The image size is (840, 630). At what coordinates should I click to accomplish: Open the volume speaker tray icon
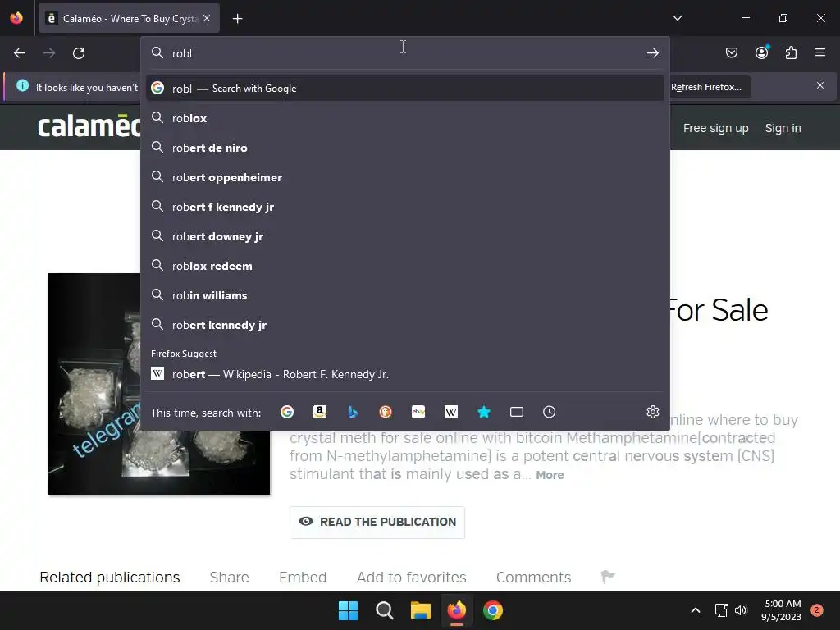pyautogui.click(x=741, y=610)
